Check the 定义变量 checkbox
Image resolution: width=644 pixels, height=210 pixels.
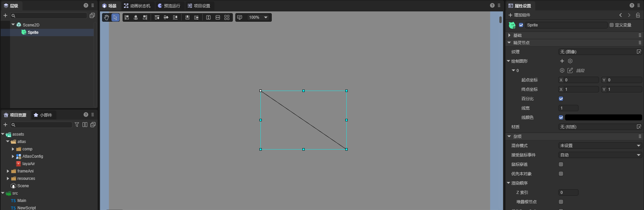[x=611, y=25]
